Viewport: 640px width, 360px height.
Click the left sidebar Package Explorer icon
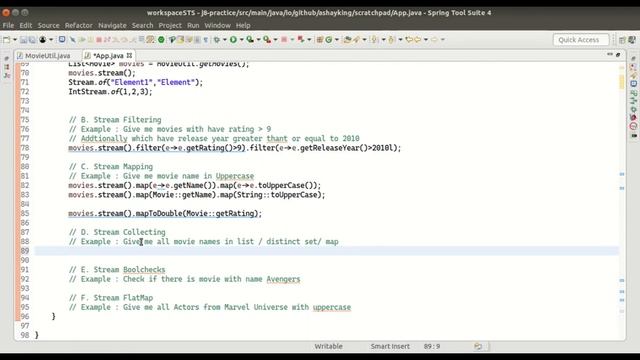(x=7, y=67)
